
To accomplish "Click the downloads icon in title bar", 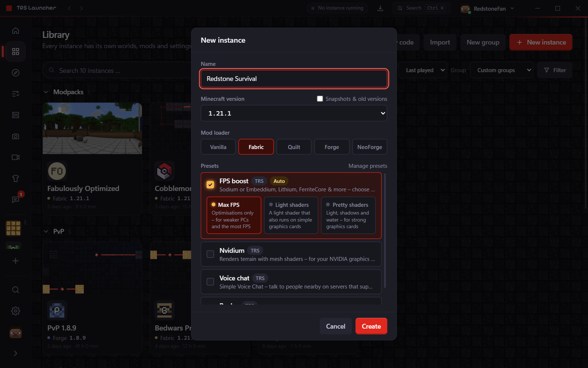I will tap(380, 8).
